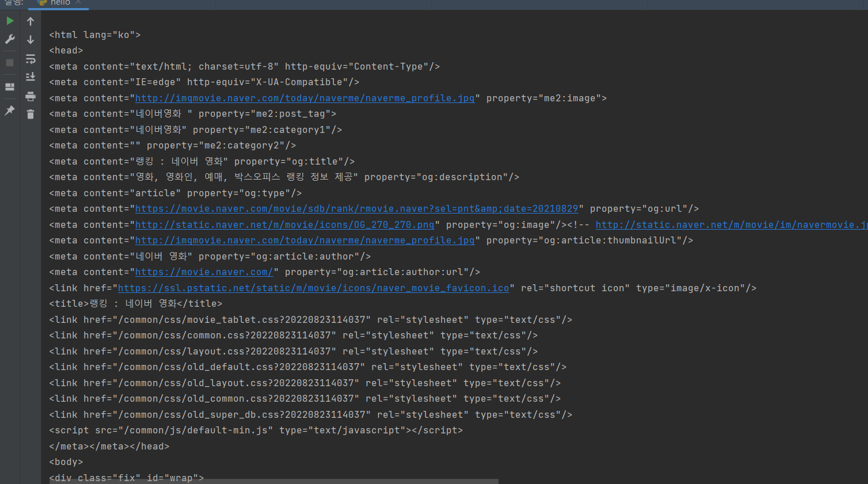
Task: Toggle soft-wrap for console output
Action: [31, 59]
